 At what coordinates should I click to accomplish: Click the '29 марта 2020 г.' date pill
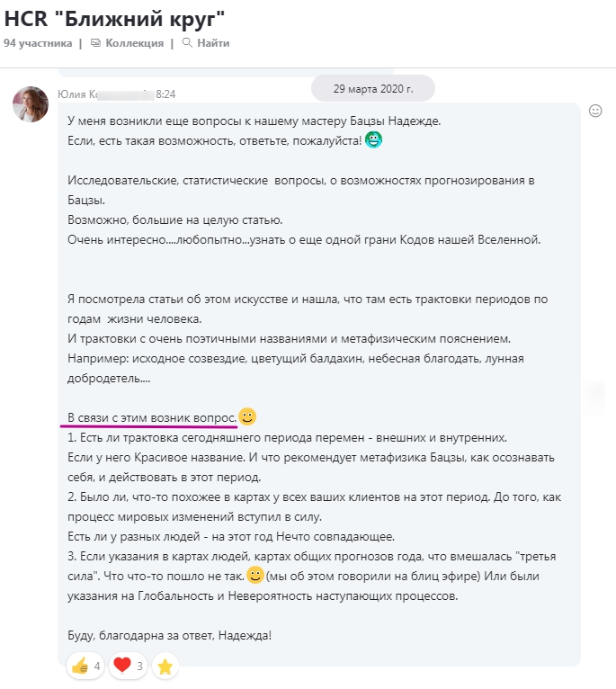pos(373,89)
